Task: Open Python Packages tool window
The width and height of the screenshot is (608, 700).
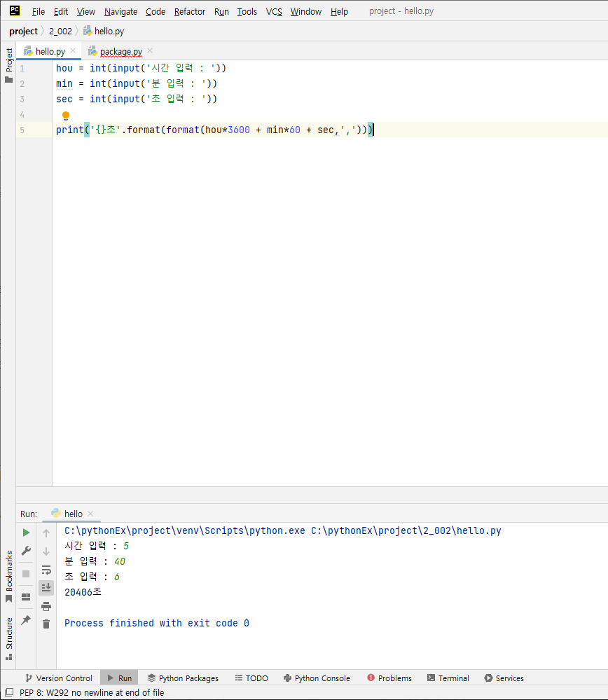Action: point(183,678)
